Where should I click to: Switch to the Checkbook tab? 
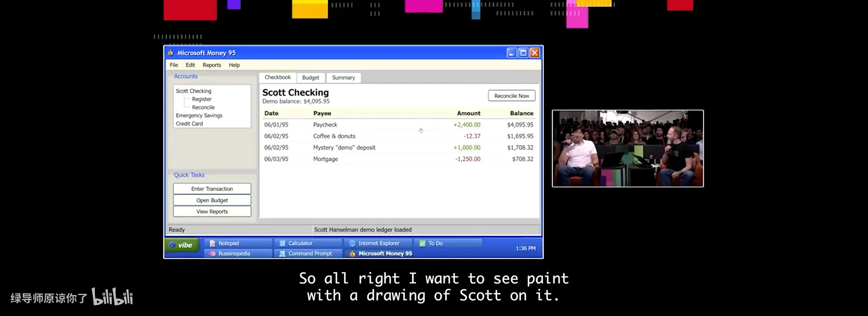point(278,78)
